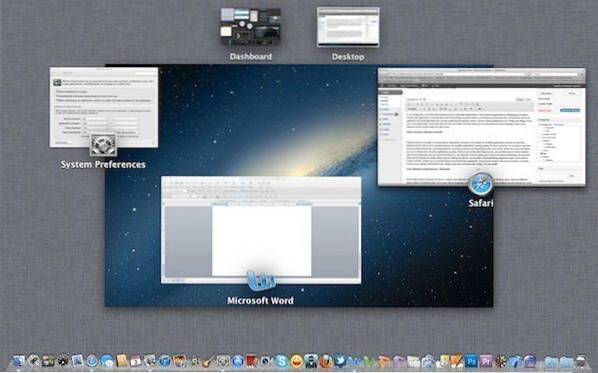This screenshot has height=373, width=598.
Task: Click the "Desktop" label under the thumbnail
Action: (x=348, y=57)
